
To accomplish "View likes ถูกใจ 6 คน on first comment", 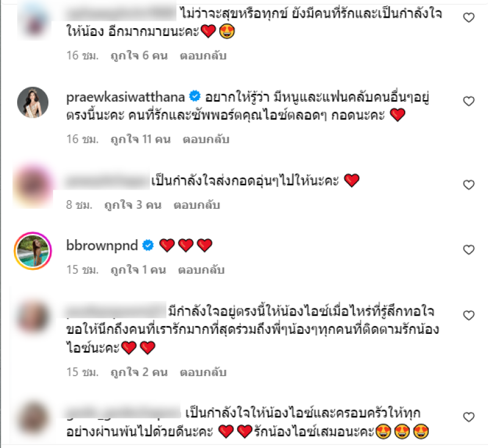I will click(x=139, y=56).
